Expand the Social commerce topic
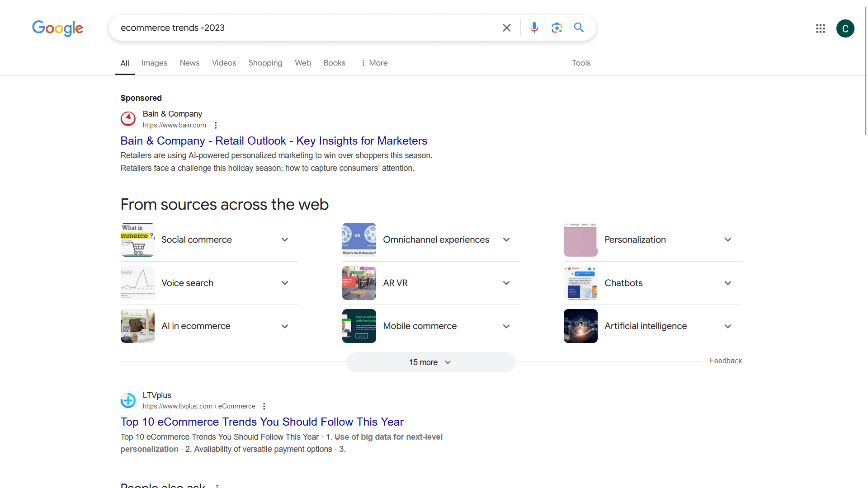This screenshot has height=488, width=868. pos(285,239)
